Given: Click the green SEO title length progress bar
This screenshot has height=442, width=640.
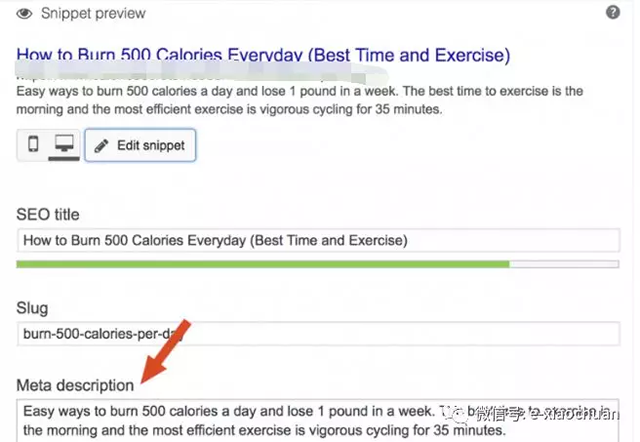Looking at the screenshot, I should [263, 265].
